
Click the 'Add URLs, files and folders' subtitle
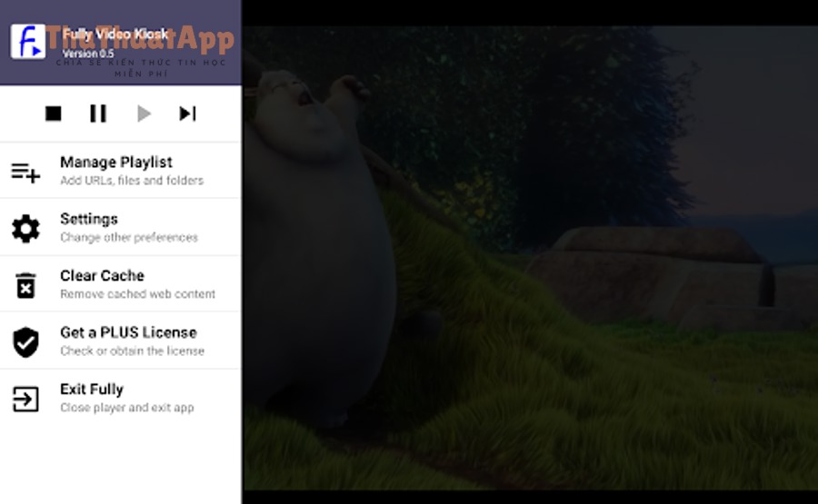(132, 181)
